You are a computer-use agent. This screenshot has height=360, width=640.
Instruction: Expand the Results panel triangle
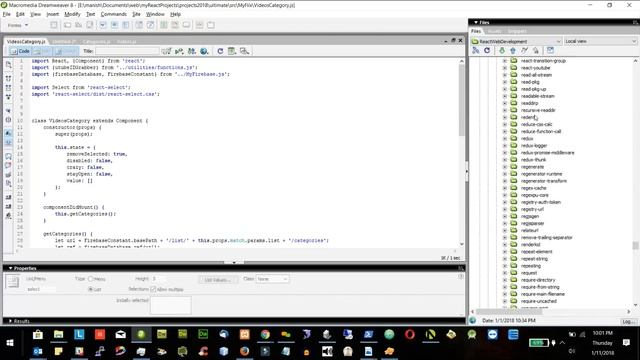[11, 321]
